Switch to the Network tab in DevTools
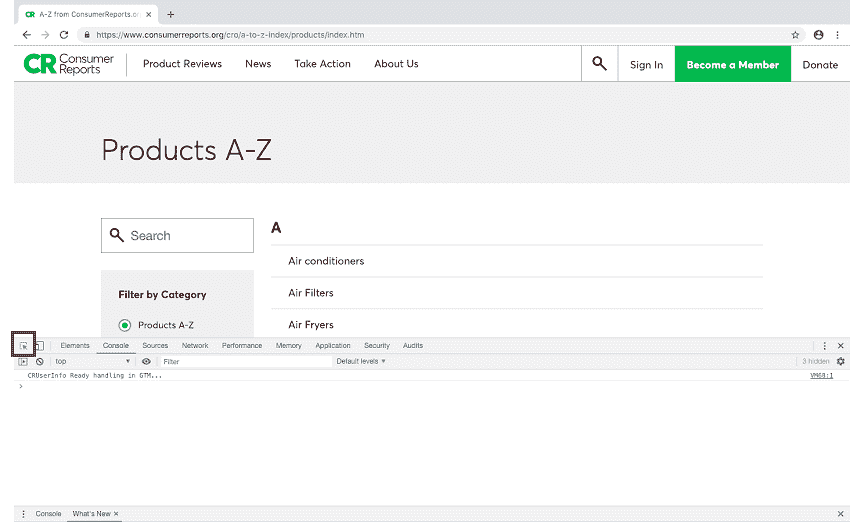This screenshot has height=522, width=850. [x=195, y=346]
